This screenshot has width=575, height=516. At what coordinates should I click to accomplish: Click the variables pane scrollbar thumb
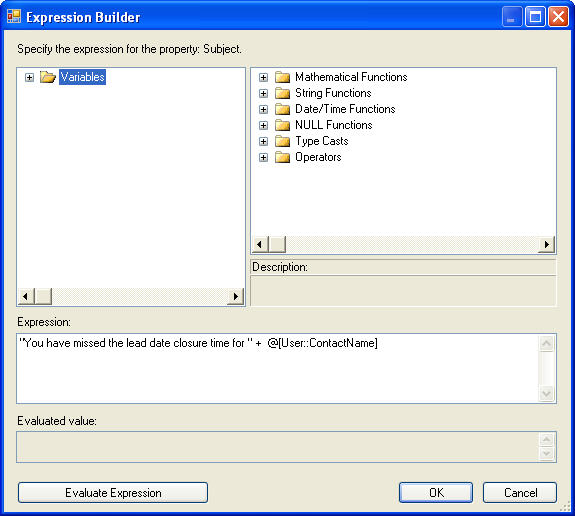click(x=43, y=296)
